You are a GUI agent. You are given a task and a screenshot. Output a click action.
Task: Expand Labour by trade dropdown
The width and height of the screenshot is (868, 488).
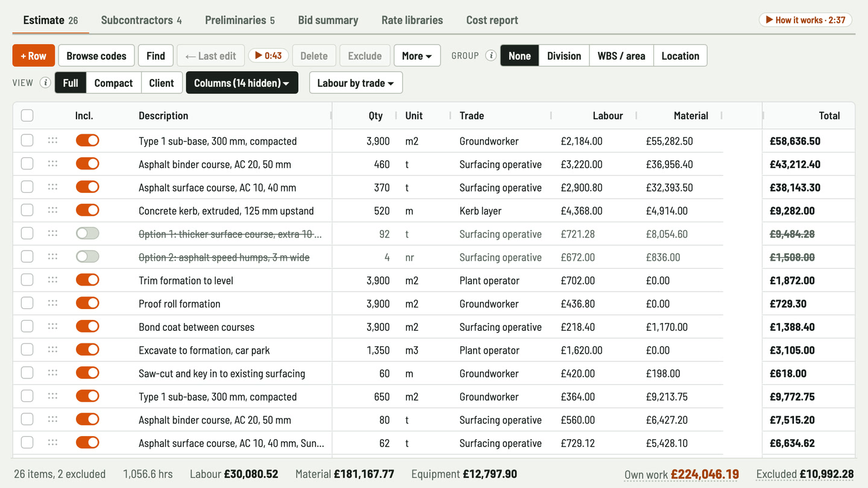point(356,83)
